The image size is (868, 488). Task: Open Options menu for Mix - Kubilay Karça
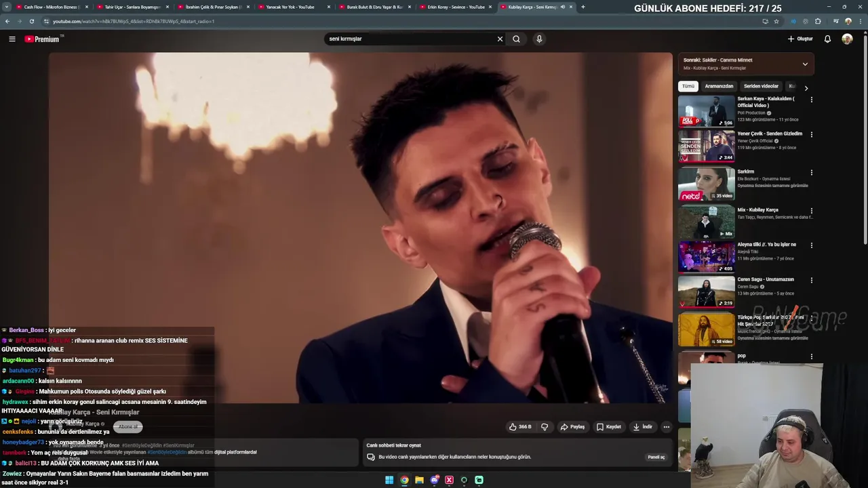811,211
